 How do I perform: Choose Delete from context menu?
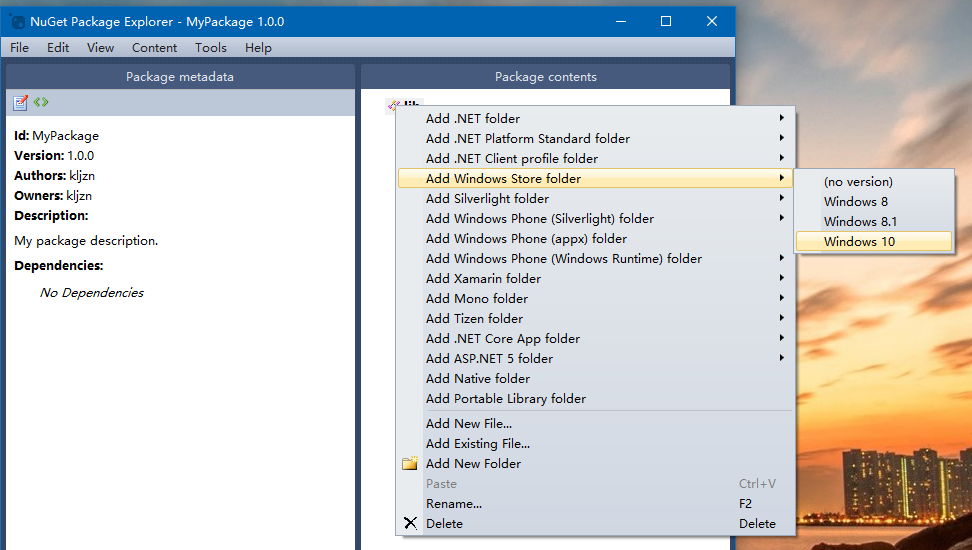[x=595, y=523]
